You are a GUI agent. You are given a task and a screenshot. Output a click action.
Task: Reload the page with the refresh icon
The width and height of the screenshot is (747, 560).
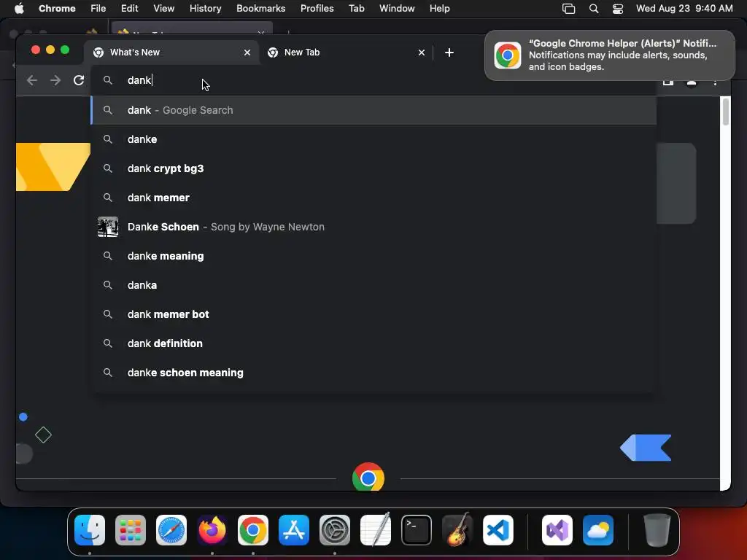[x=79, y=80]
